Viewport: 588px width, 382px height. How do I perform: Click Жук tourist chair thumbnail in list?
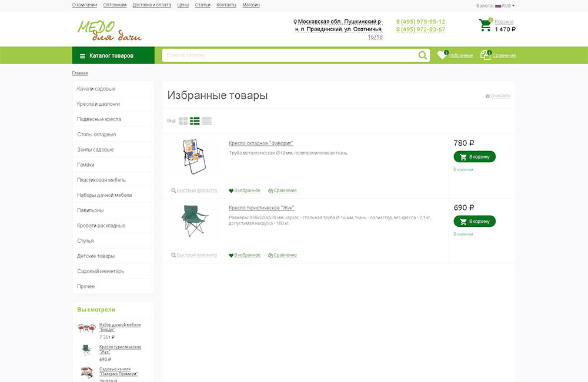click(194, 220)
